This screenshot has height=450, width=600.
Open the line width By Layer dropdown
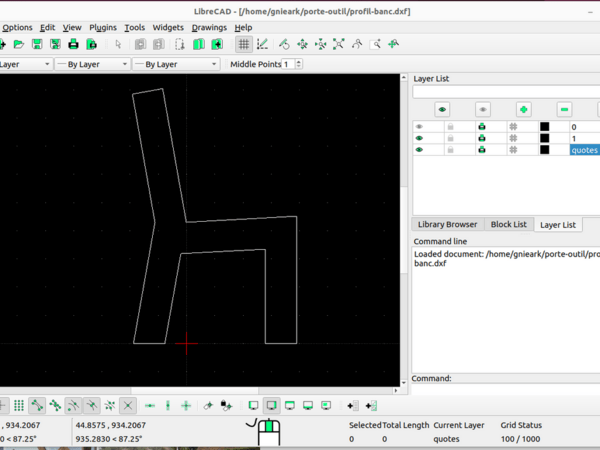[x=91, y=64]
